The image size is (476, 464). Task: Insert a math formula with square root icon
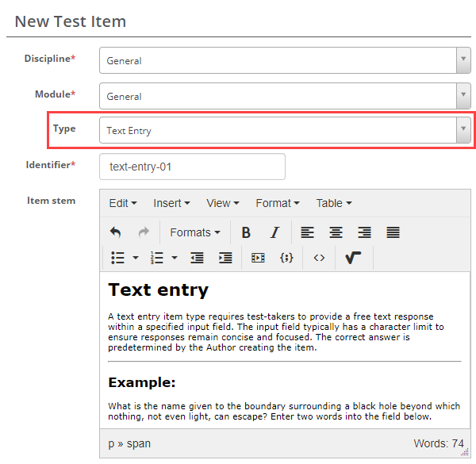[x=353, y=258]
